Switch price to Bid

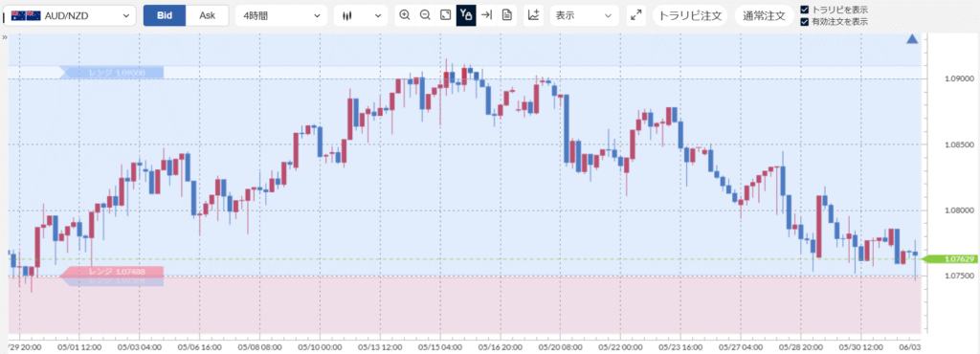point(165,15)
